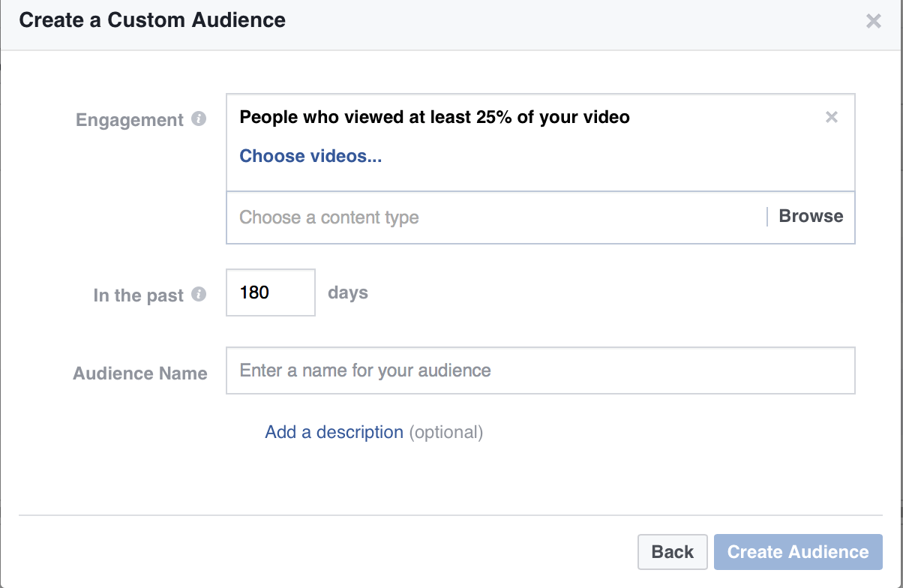Click the info icon beside In the past

pyautogui.click(x=199, y=295)
